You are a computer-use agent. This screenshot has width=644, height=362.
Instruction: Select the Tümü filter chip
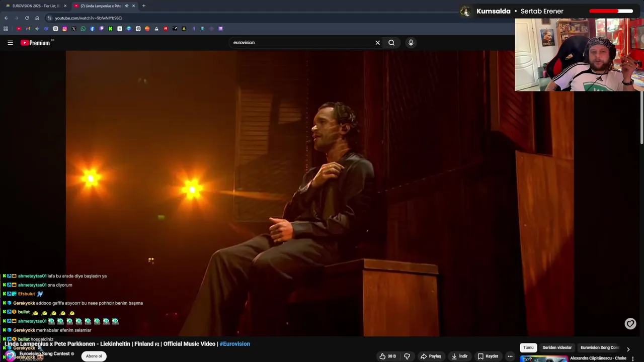tap(528, 347)
